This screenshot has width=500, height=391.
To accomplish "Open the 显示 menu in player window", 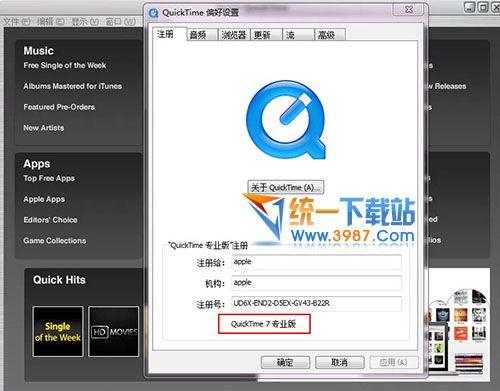I will (x=85, y=22).
